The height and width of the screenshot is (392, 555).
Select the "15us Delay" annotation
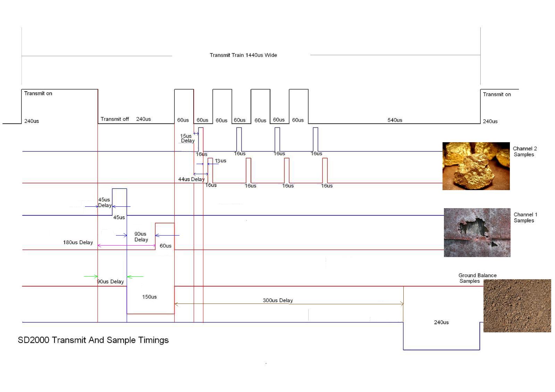point(187,138)
